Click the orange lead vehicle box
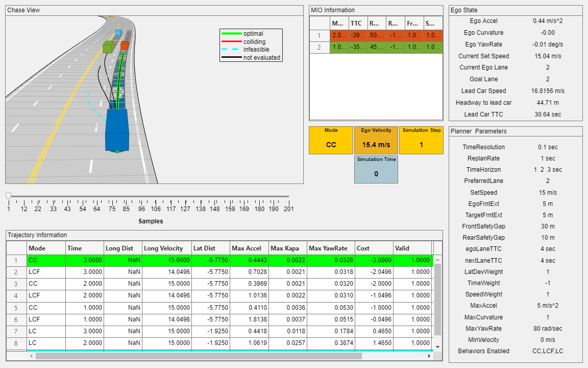The image size is (588, 368). click(x=125, y=45)
